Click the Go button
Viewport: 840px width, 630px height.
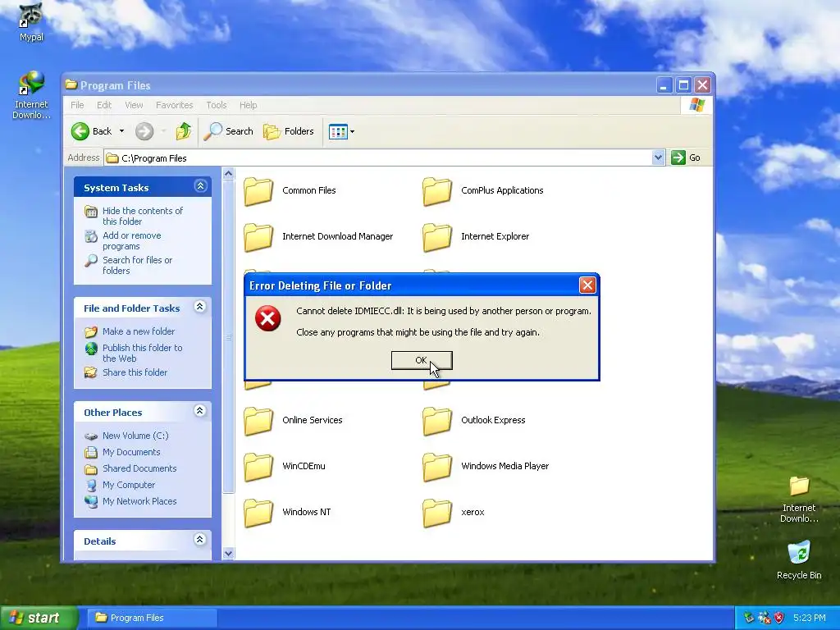pos(687,157)
